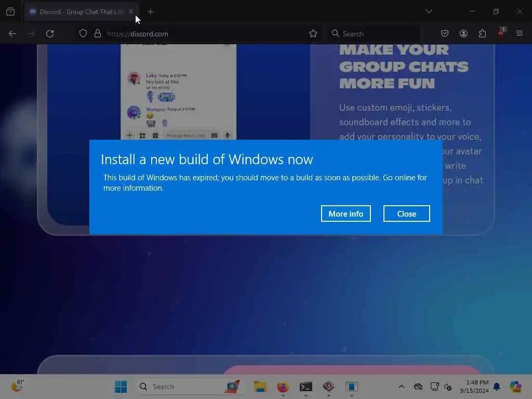Open the Copilot preview icon in taskbar
532x399 pixels.
coord(515,387)
